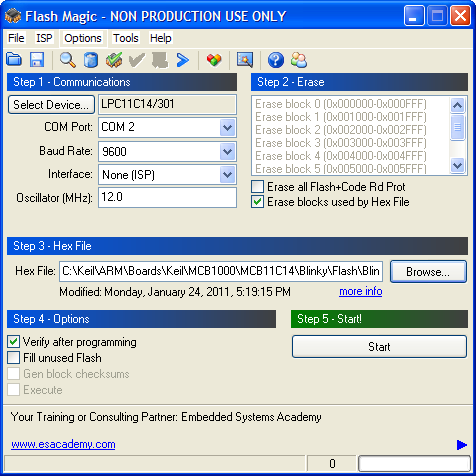Select Erase block 5 list entry
The height and width of the screenshot is (476, 476).
click(341, 168)
